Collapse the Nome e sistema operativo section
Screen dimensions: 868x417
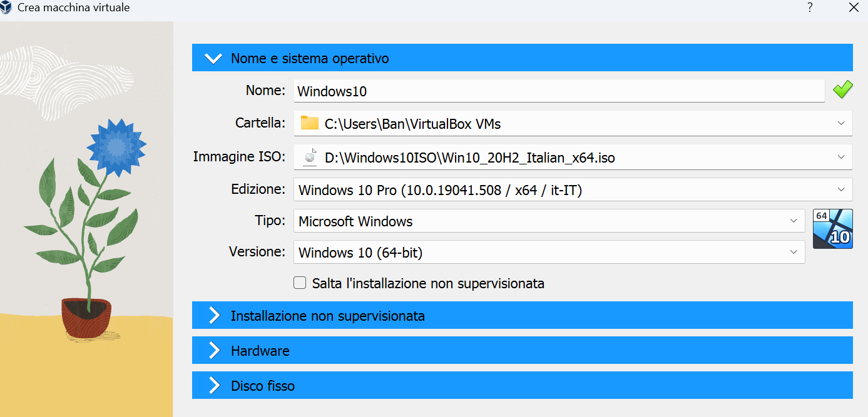point(213,58)
